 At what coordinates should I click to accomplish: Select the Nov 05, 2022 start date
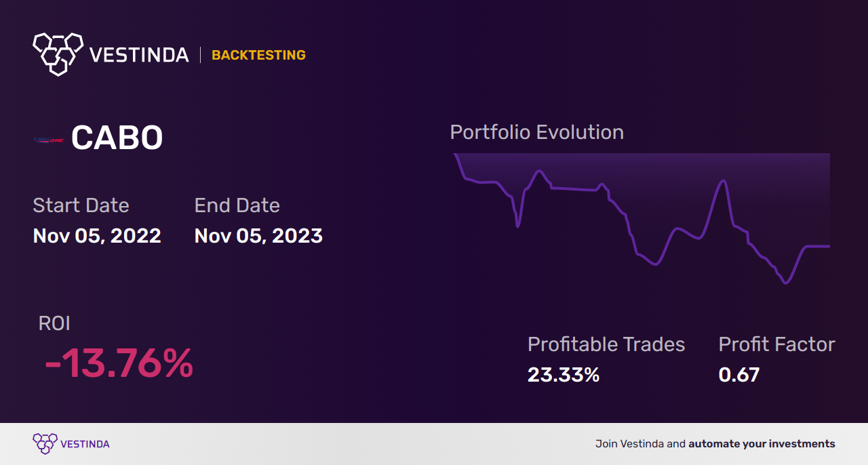(x=97, y=236)
